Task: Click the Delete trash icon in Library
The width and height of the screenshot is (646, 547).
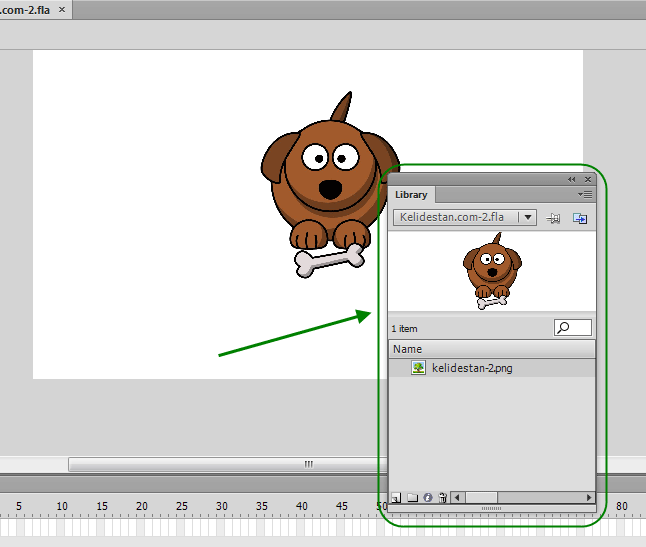Action: [443, 498]
